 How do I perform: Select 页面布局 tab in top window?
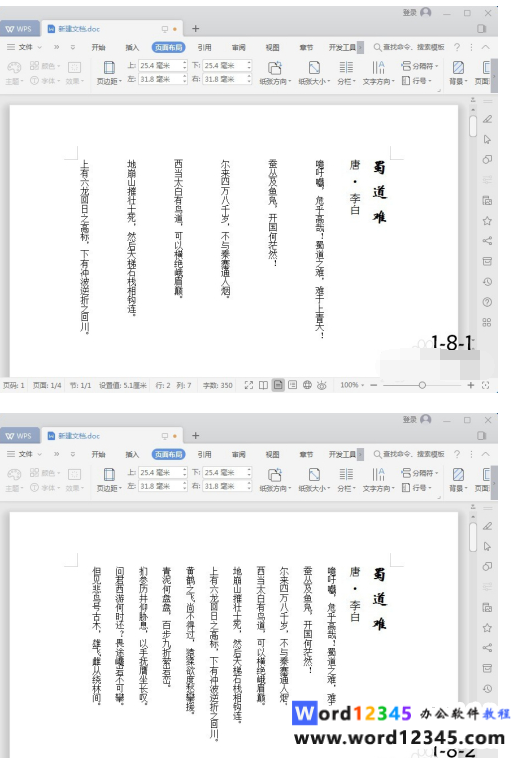tap(168, 47)
